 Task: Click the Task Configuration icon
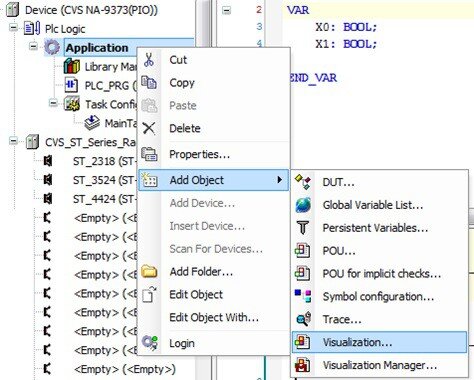(x=72, y=104)
